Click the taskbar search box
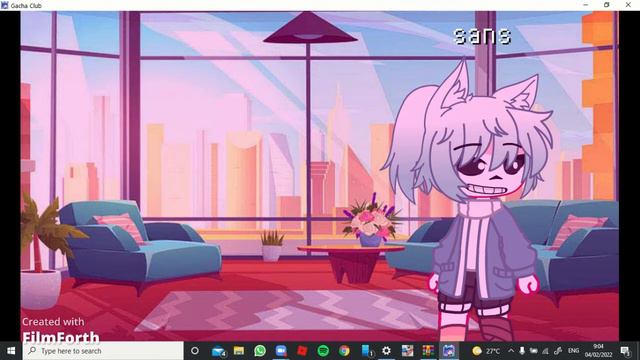The image size is (640, 360). [103, 351]
